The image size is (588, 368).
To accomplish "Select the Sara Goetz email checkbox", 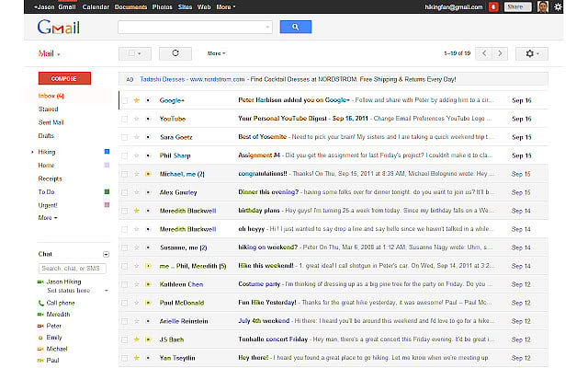I will (x=125, y=136).
